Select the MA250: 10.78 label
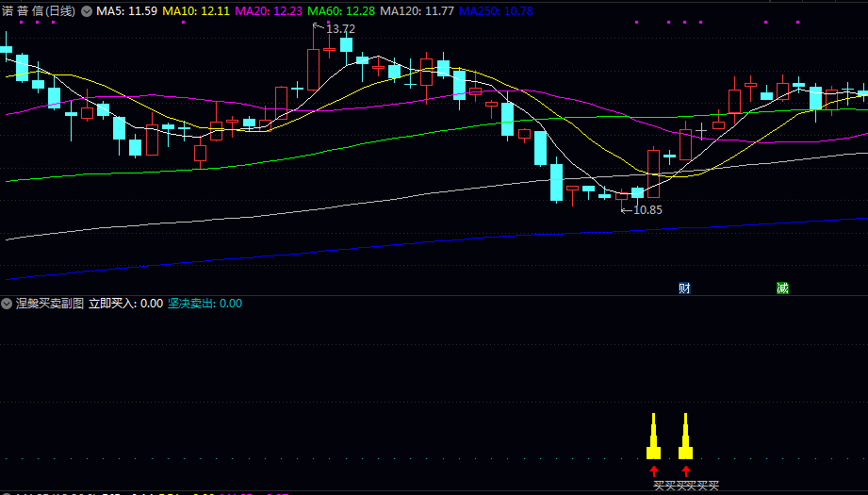This screenshot has height=495, width=868. [496, 11]
